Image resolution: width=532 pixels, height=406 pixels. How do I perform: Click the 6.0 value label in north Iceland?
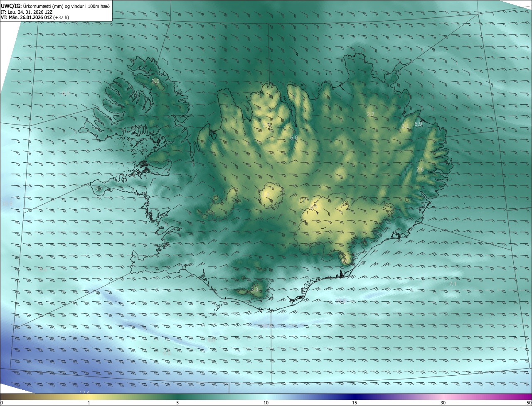(x=294, y=137)
